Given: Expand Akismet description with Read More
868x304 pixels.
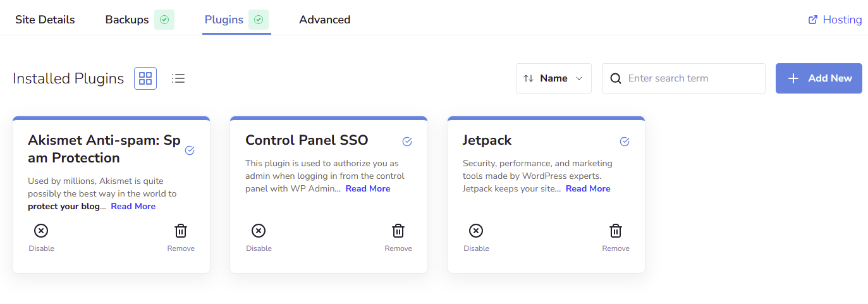Looking at the screenshot, I should tap(133, 207).
